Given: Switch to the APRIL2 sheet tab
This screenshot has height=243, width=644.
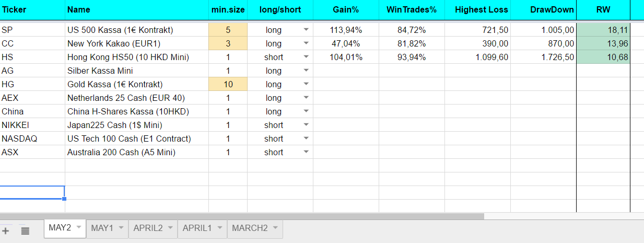Looking at the screenshot, I should tap(148, 228).
